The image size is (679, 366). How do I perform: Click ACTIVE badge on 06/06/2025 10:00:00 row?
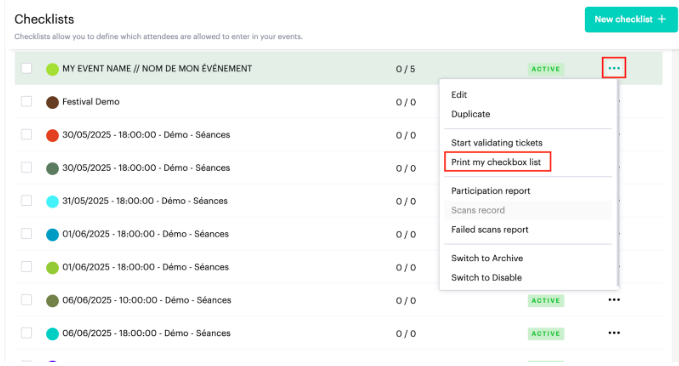[546, 301]
